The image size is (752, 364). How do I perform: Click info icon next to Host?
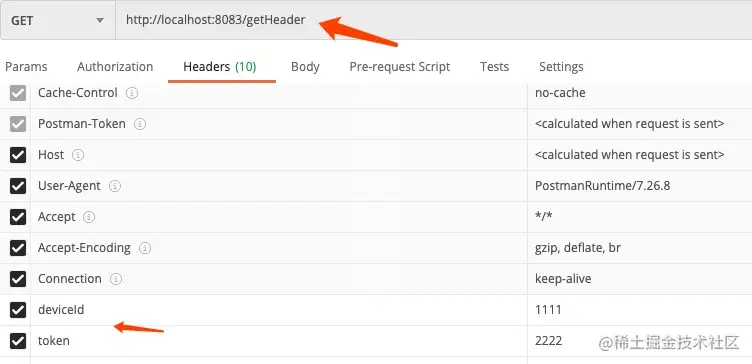[78, 155]
